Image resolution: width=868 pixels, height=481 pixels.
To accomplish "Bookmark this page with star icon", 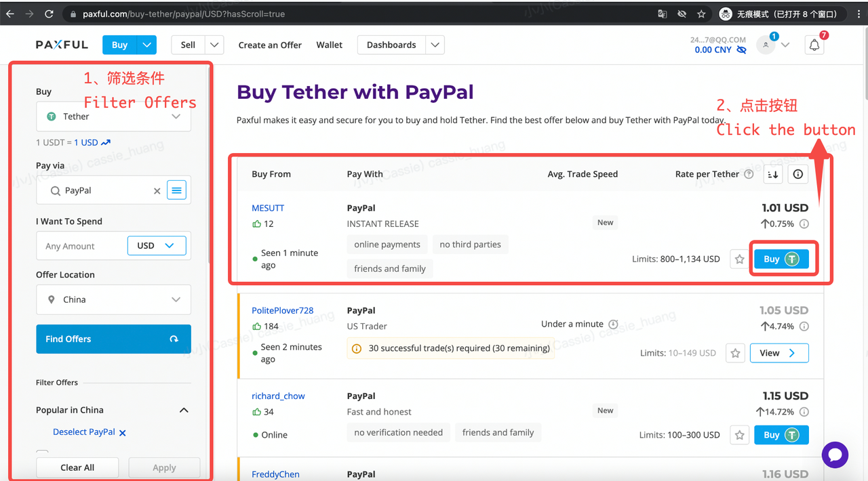I will click(701, 14).
